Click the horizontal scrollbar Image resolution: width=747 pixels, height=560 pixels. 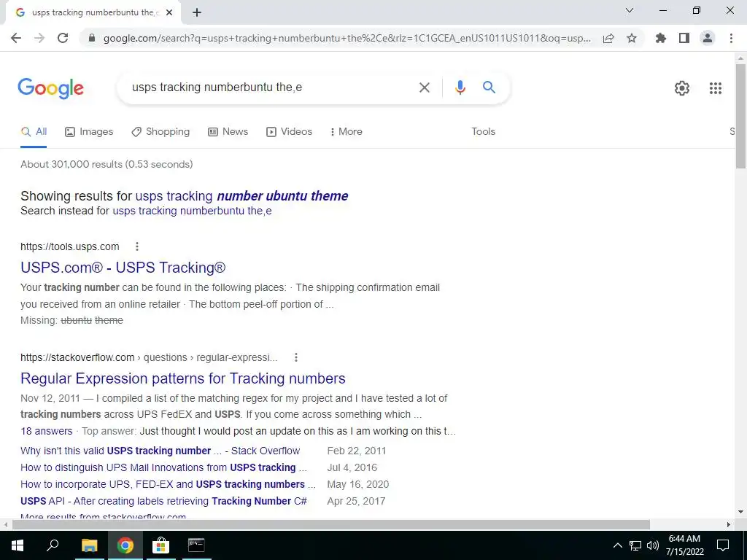pos(331,524)
